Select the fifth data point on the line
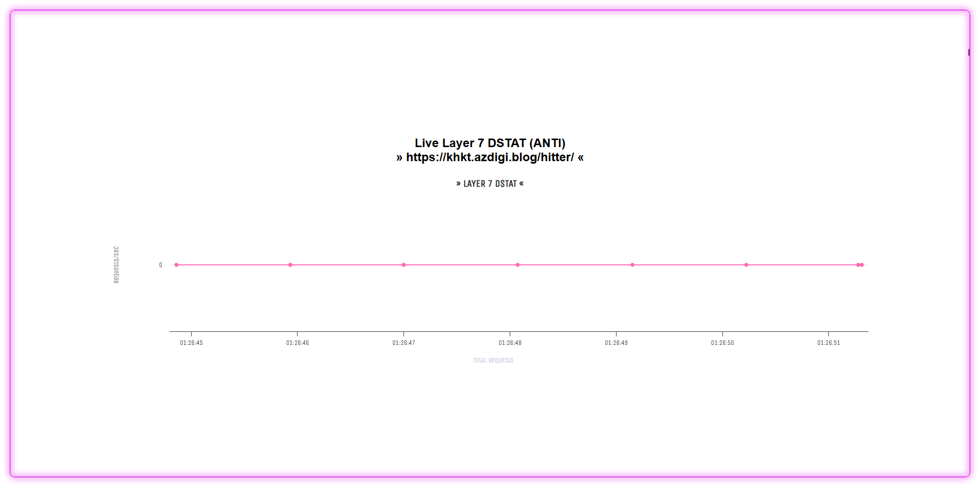Viewport: 980px width, 487px height. coord(632,265)
